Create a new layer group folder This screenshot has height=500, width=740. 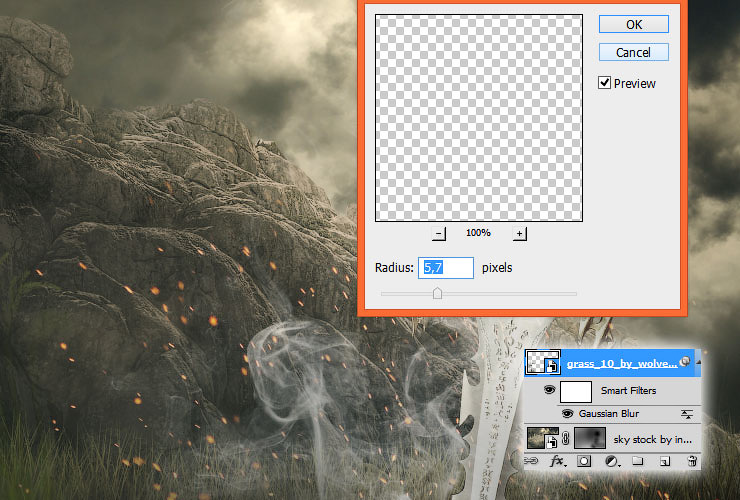click(x=638, y=461)
